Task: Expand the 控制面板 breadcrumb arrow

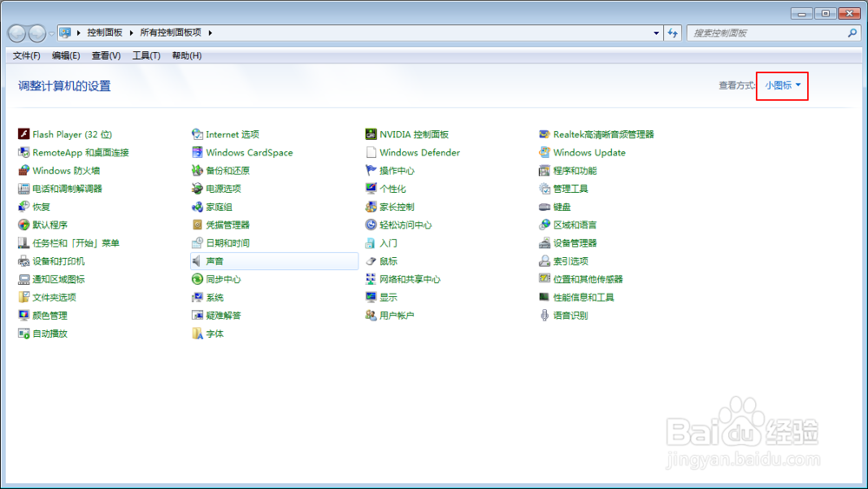Action: pyautogui.click(x=131, y=33)
